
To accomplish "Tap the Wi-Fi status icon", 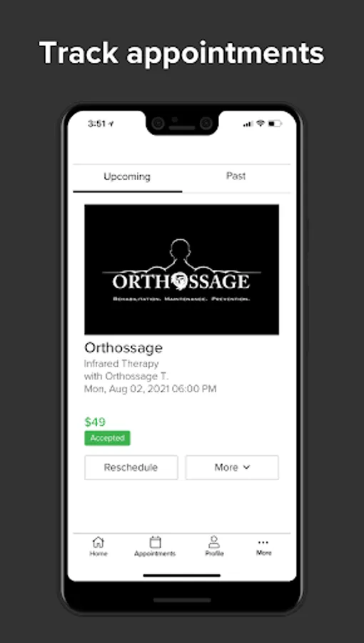I will 261,124.
